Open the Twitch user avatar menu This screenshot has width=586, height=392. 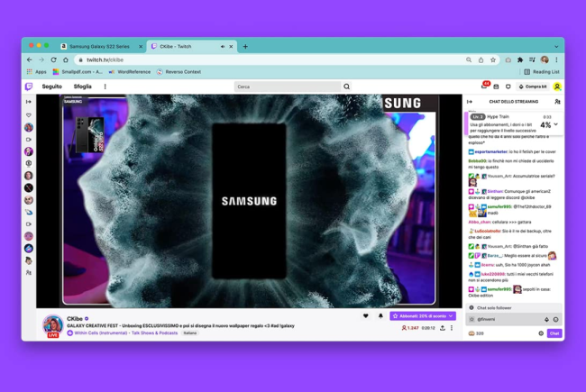[x=557, y=87]
